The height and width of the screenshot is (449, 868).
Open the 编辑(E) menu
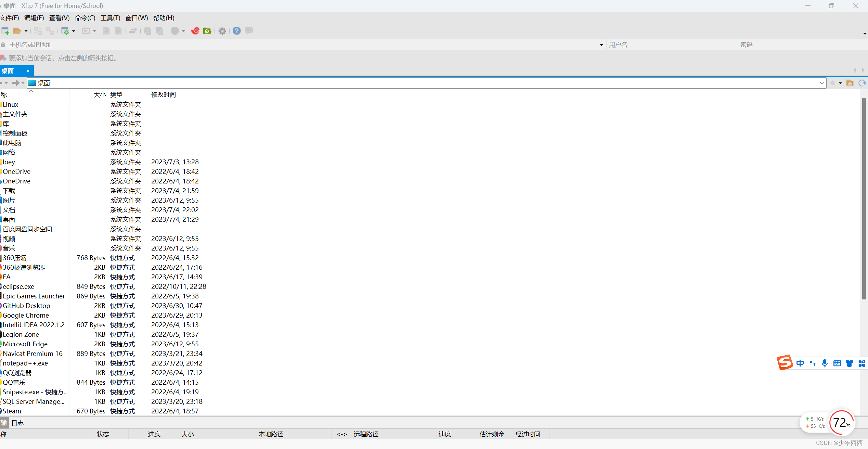coord(34,18)
